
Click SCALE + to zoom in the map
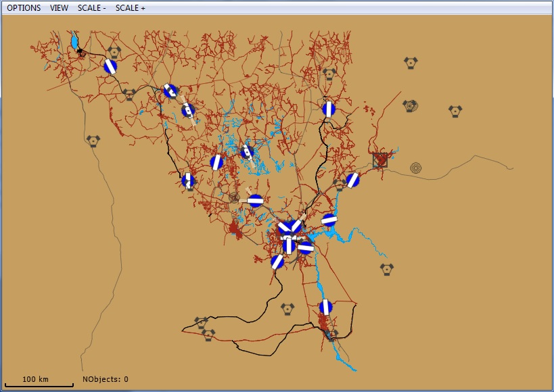[x=130, y=8]
